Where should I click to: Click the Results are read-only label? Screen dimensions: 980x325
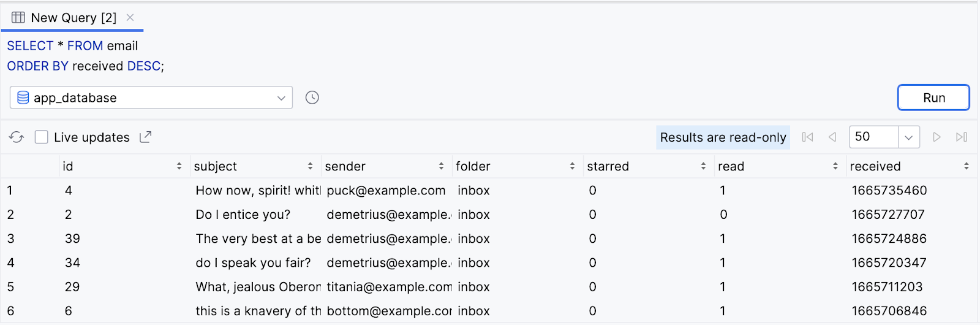(723, 137)
